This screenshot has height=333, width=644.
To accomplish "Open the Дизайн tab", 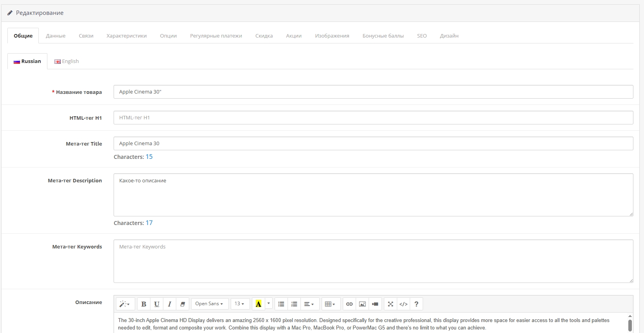I will pos(449,36).
